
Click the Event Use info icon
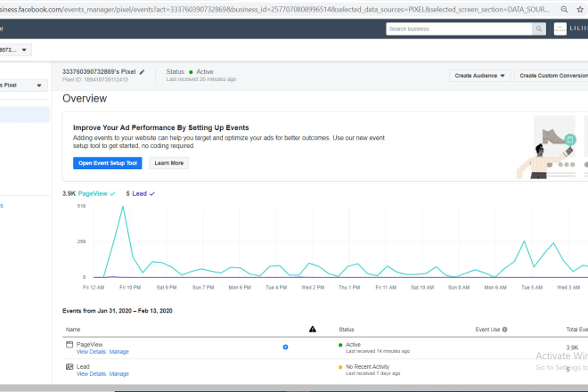point(505,330)
